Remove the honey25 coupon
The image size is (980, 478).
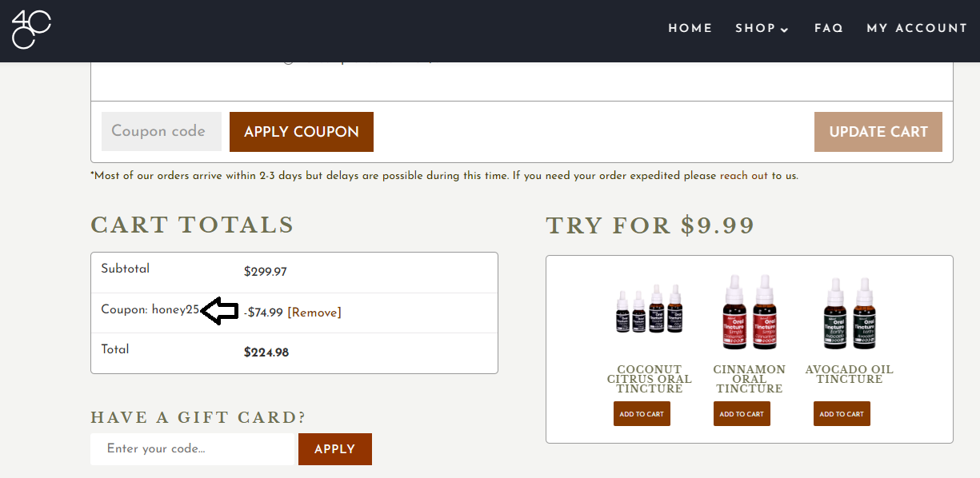pyautogui.click(x=314, y=312)
